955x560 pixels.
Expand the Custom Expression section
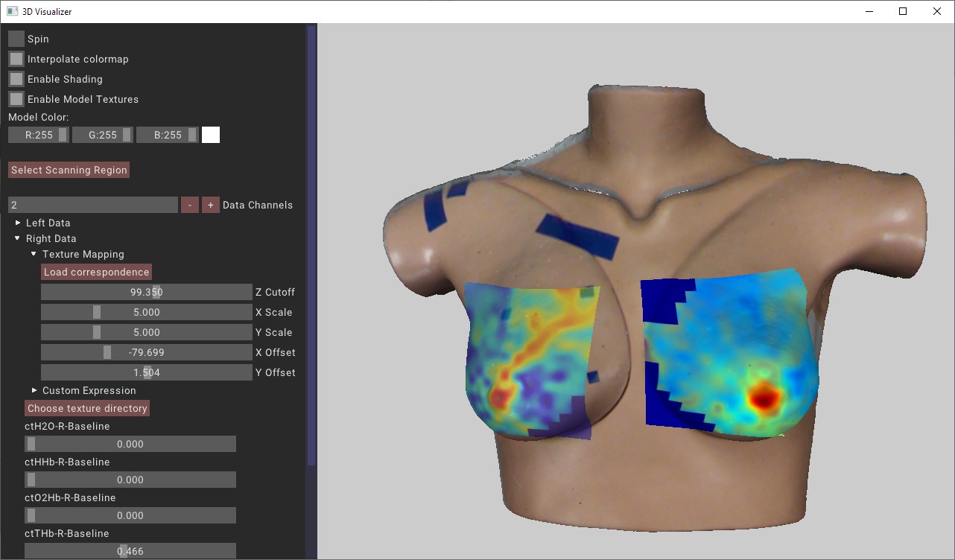pos(34,390)
